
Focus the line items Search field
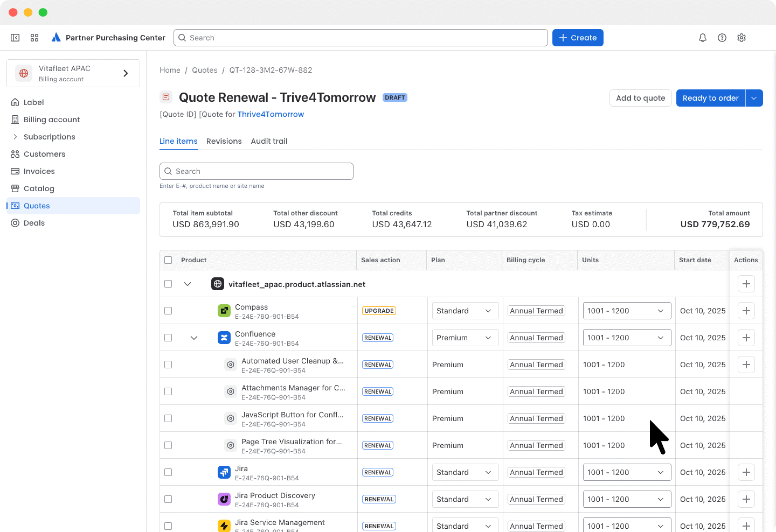[x=257, y=171]
